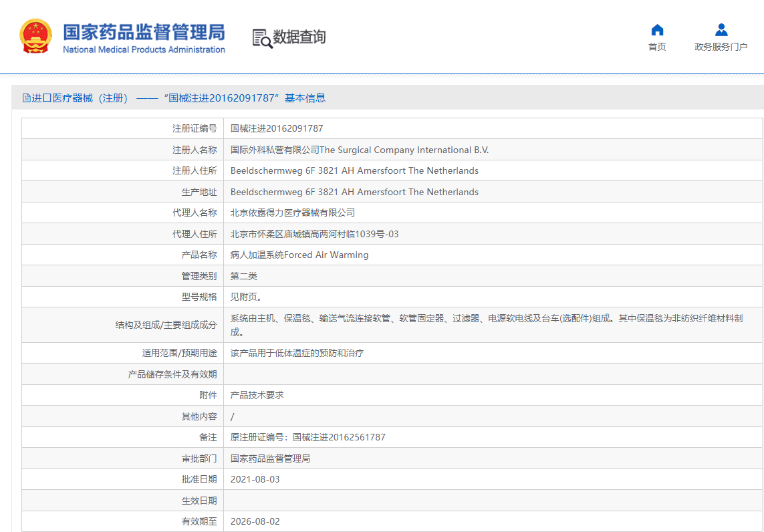Click the 首页 house icon
Image resolution: width=764 pixels, height=532 pixels.
coord(657,30)
